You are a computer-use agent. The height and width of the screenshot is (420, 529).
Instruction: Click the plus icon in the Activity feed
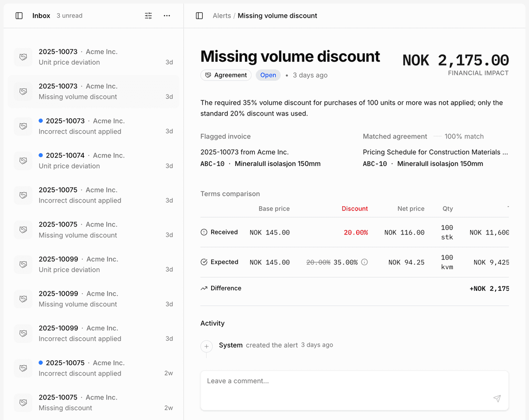coord(206,348)
